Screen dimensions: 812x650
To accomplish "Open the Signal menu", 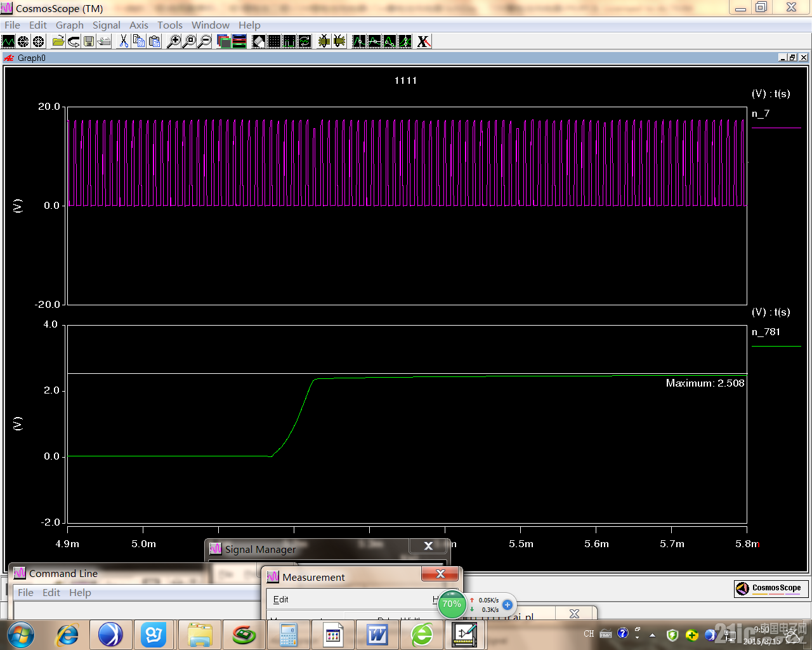I will click(107, 25).
